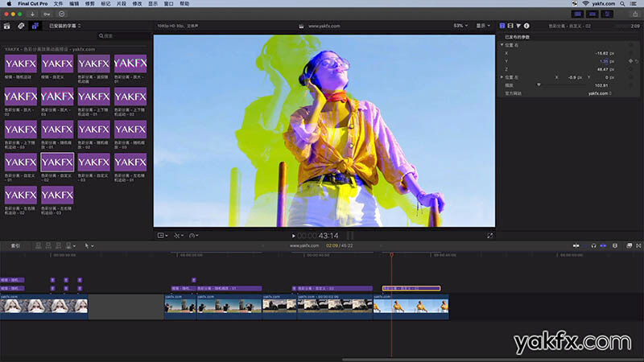Click the browser search field
This screenshot has width=644, height=362.
click(123, 36)
